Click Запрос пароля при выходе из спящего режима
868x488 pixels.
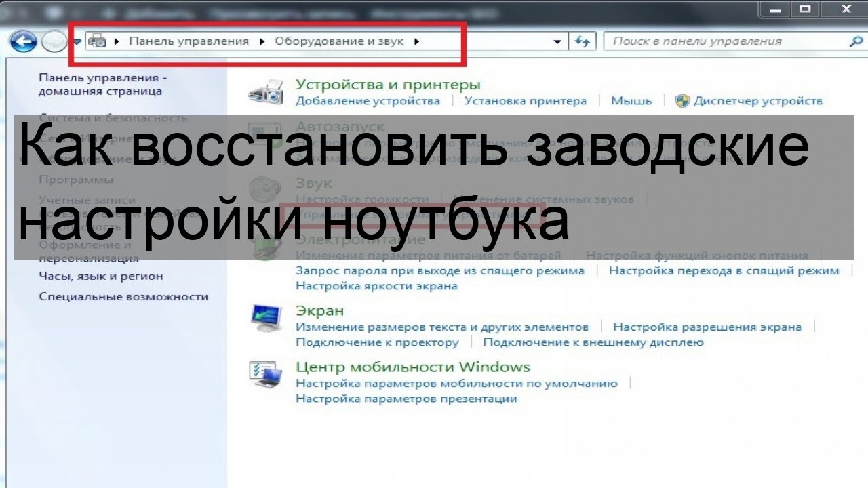[x=440, y=270]
